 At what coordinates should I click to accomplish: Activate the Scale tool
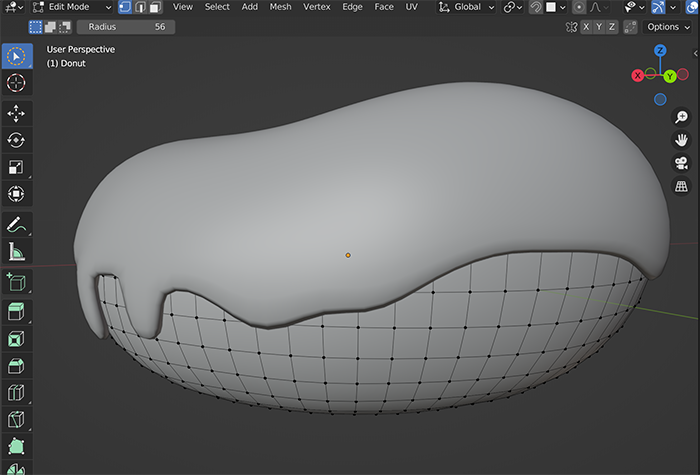[16, 167]
